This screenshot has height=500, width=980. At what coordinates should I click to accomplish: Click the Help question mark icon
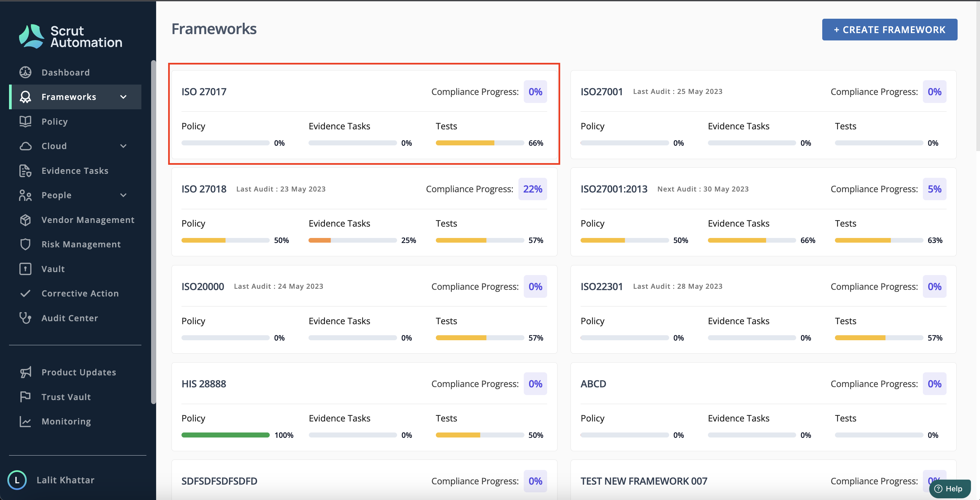pyautogui.click(x=938, y=489)
